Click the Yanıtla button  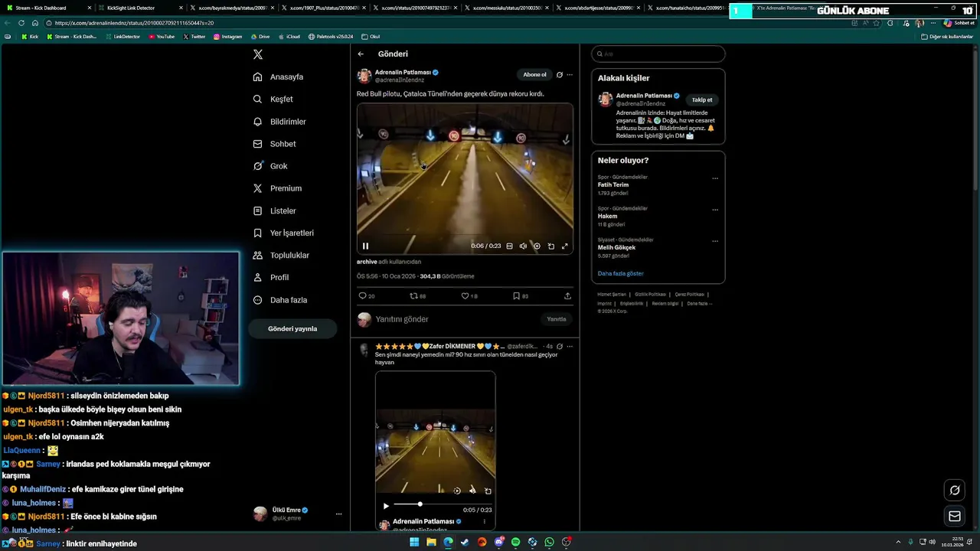point(557,319)
